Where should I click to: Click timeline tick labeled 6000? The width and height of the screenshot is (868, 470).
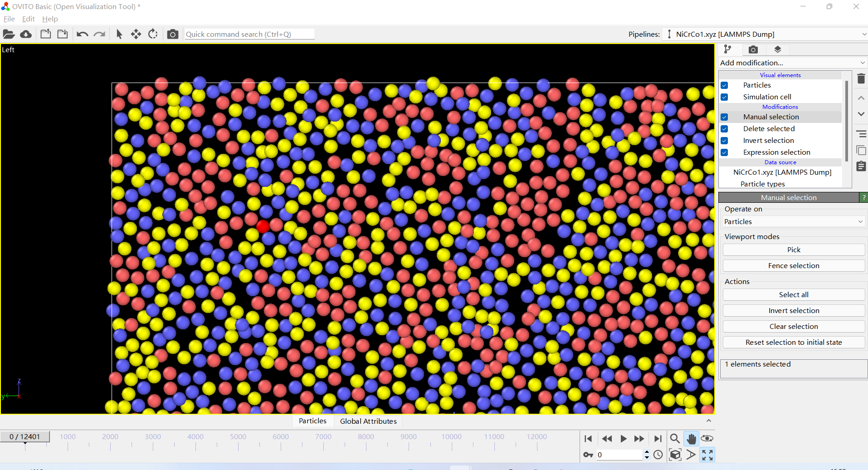pyautogui.click(x=281, y=436)
